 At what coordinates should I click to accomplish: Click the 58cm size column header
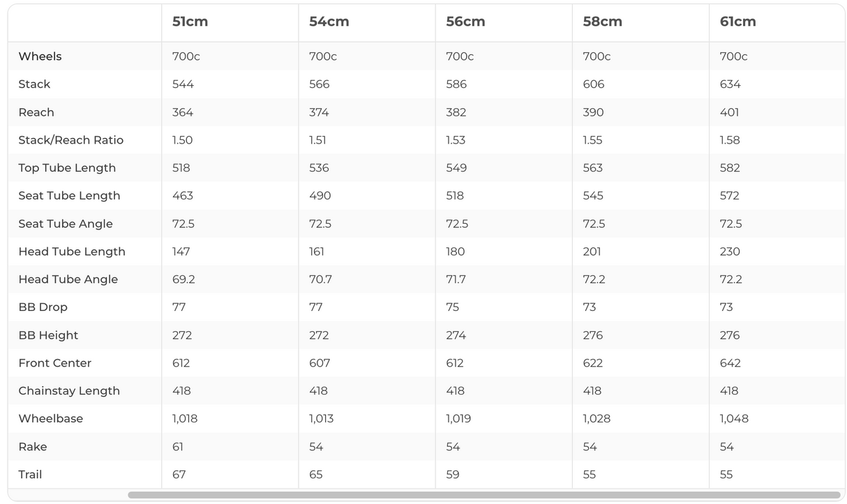pyautogui.click(x=602, y=22)
